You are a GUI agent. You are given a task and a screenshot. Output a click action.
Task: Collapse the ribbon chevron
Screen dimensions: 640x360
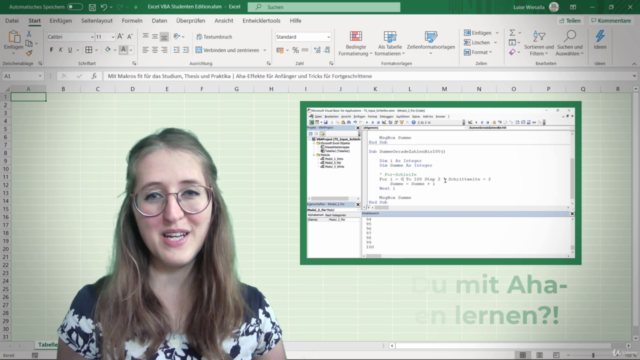634,64
